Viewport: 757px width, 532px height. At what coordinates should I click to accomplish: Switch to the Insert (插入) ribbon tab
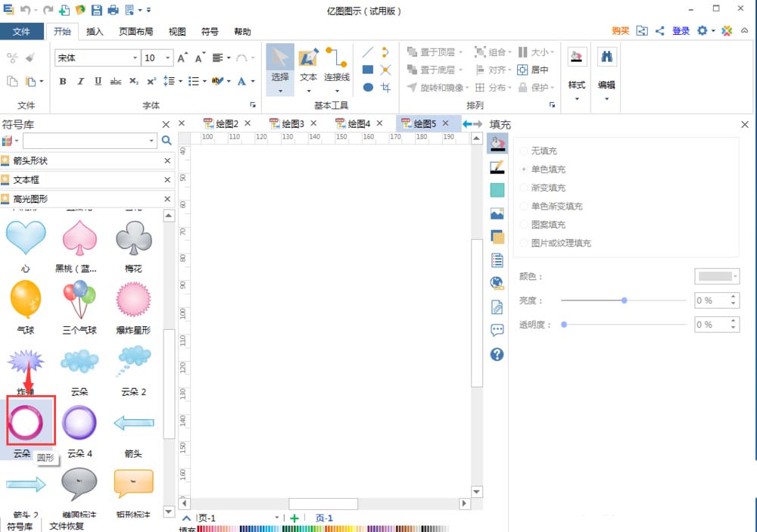pyautogui.click(x=95, y=31)
